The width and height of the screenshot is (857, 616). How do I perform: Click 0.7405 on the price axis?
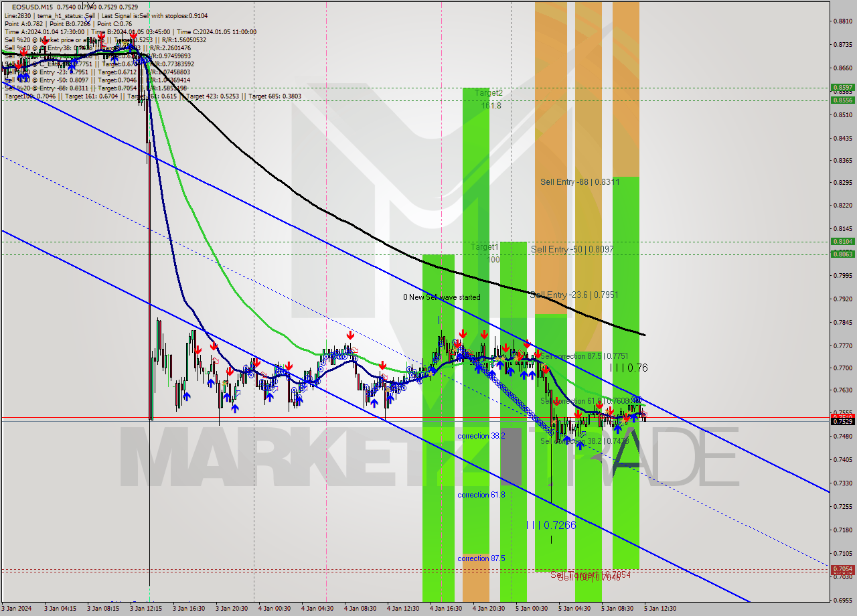842,460
